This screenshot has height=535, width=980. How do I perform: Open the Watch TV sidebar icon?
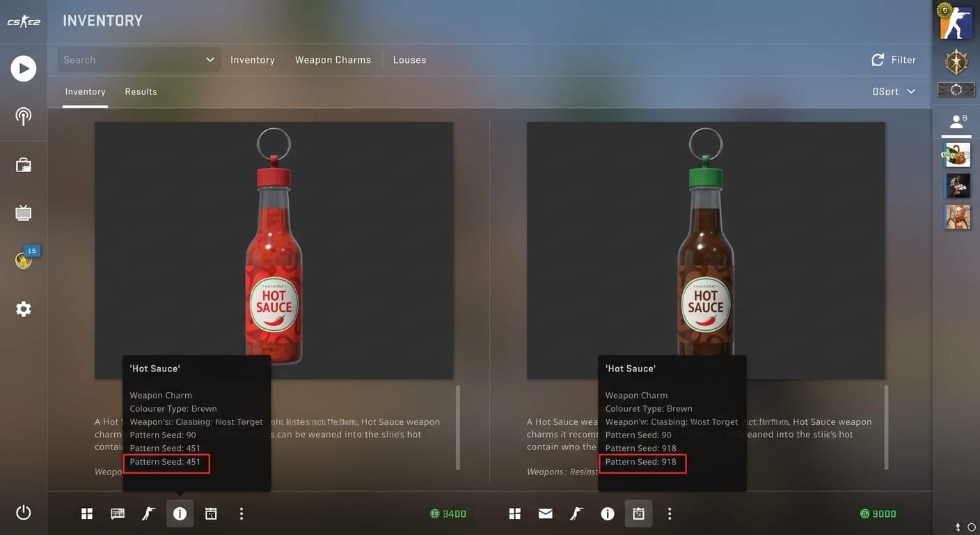click(24, 212)
